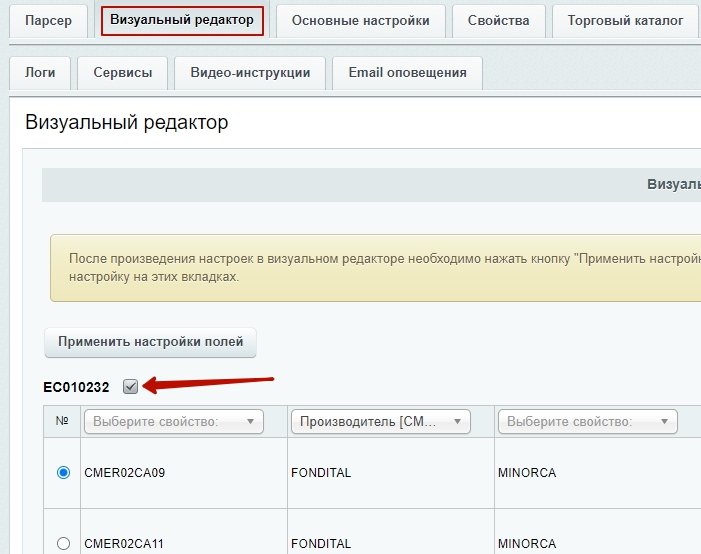The width and height of the screenshot is (701, 554).
Task: Click MINORCA in the CMER02CA09 row
Action: [x=527, y=473]
